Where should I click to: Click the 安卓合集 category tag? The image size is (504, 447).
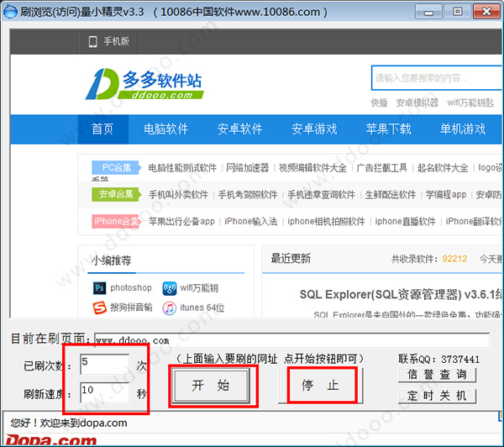tap(117, 194)
